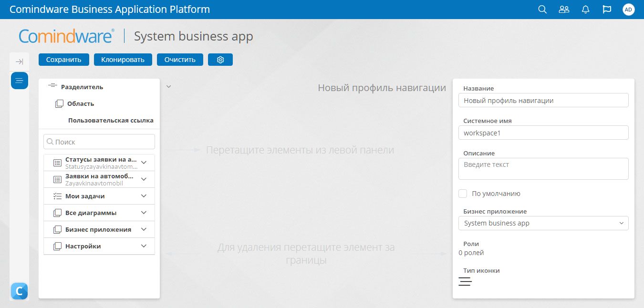644x308 pixels.
Task: Click the Клонировать button
Action: click(123, 60)
